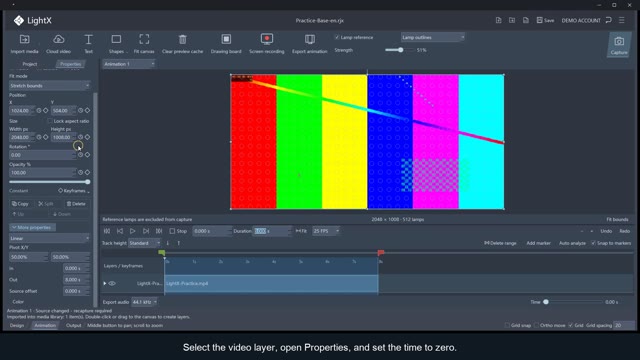Click the keyframe diamond next to Position Y

point(87,110)
